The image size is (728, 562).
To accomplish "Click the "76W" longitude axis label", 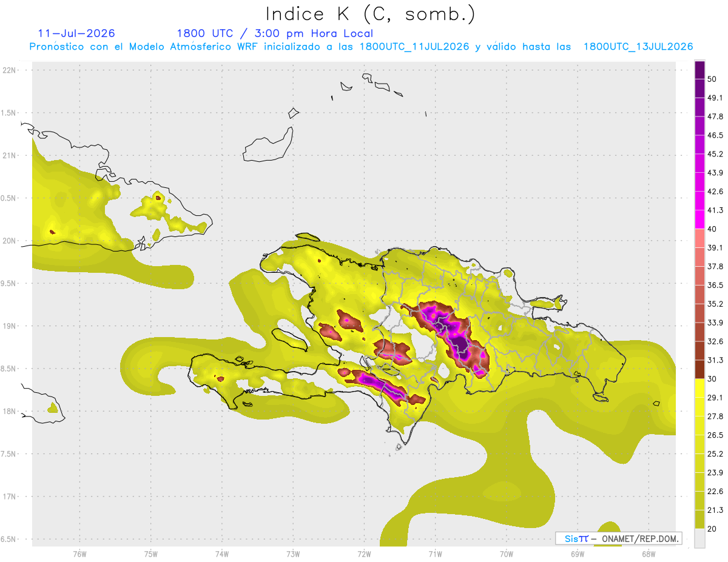I will pyautogui.click(x=79, y=554).
